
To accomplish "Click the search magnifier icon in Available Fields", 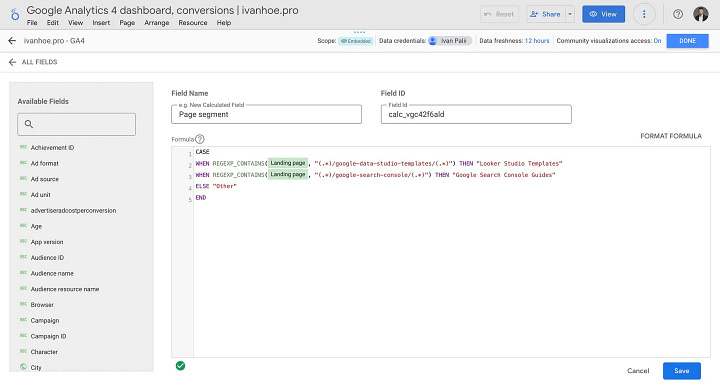I will pos(29,124).
